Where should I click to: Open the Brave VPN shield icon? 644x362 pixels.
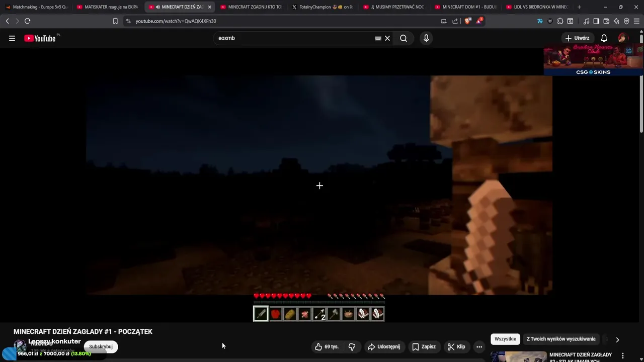[x=626, y=21]
